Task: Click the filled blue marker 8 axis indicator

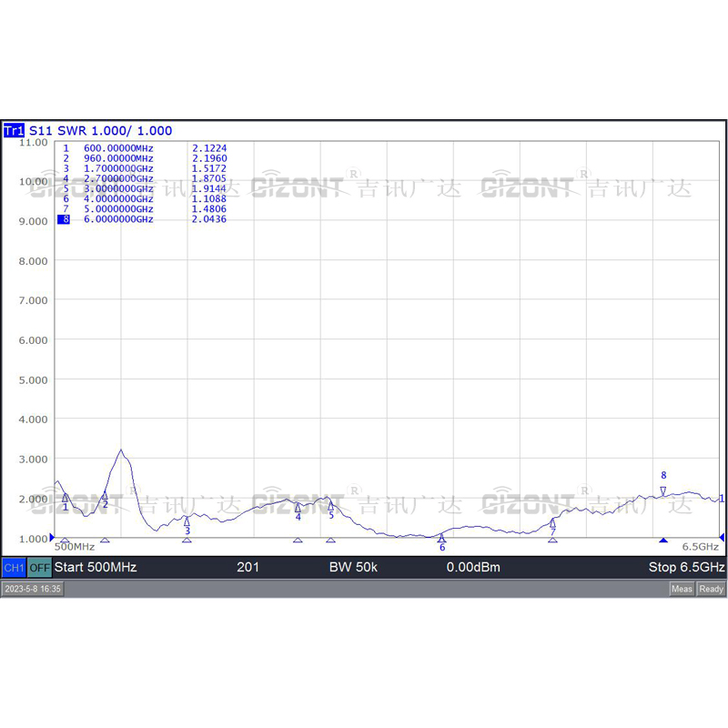Action: pyautogui.click(x=663, y=540)
